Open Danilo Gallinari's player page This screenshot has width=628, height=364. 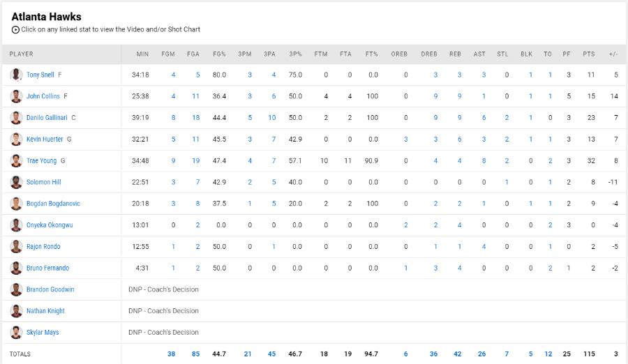click(x=47, y=118)
